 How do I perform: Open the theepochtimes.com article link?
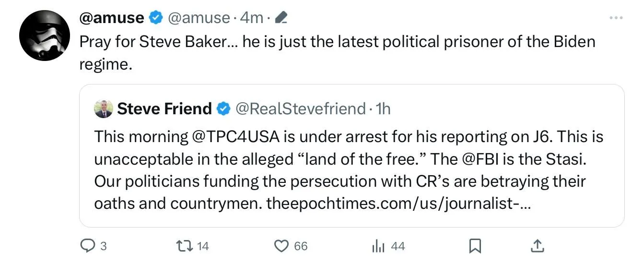pos(398,204)
